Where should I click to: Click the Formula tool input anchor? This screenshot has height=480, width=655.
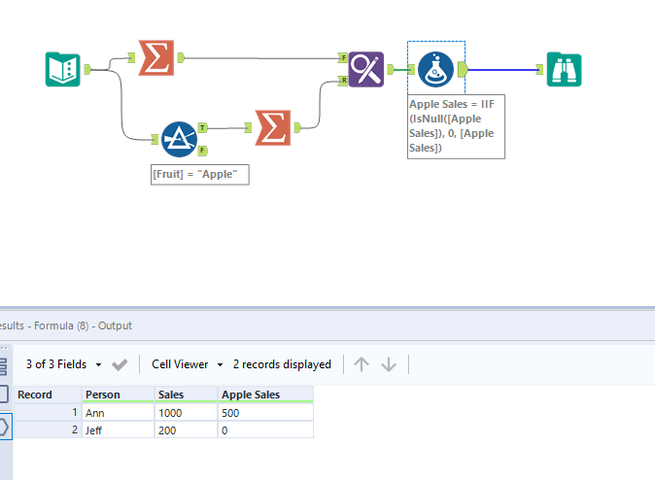(411, 69)
